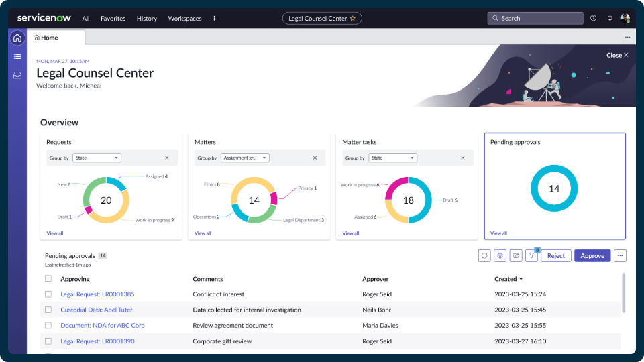Open the Matters Group by Assignment group dropdown
This screenshot has width=644, height=362.
(245, 158)
